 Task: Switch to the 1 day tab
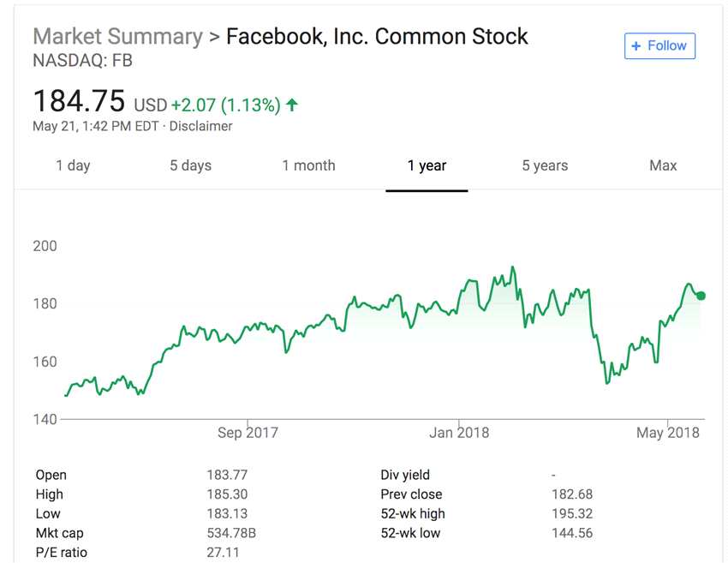point(73,165)
